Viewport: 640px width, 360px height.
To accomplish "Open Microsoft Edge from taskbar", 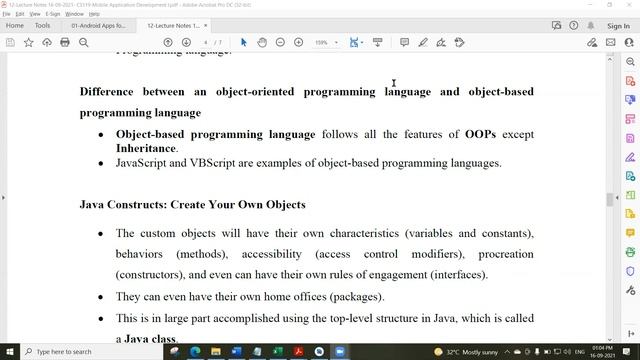I will pos(195,351).
